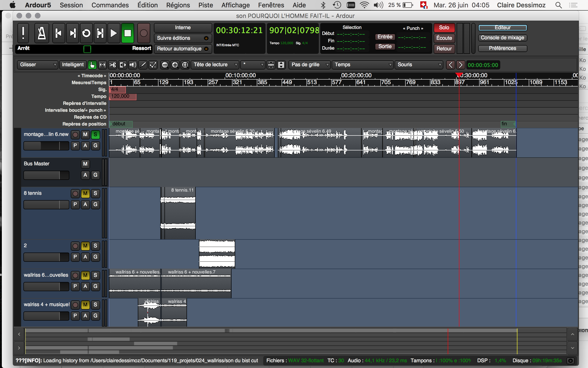Open the Souris edit point dropdown

click(419, 65)
